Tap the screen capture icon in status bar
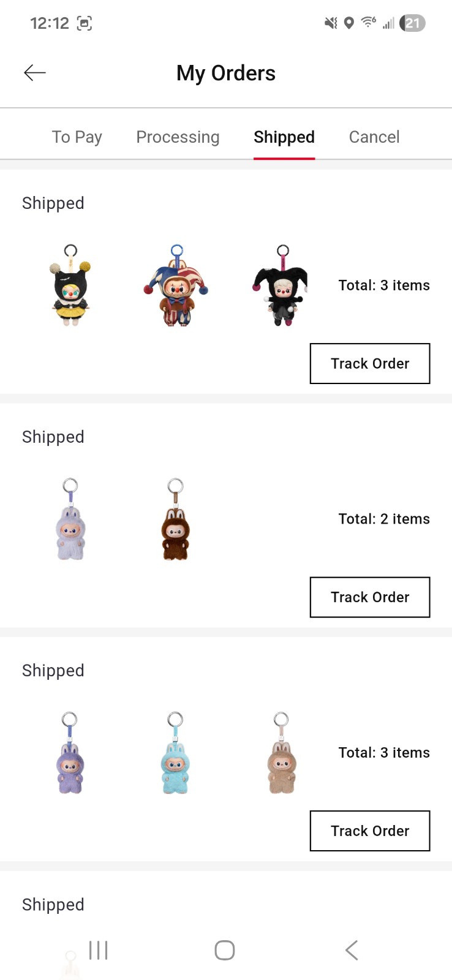The image size is (452, 980). pyautogui.click(x=85, y=23)
